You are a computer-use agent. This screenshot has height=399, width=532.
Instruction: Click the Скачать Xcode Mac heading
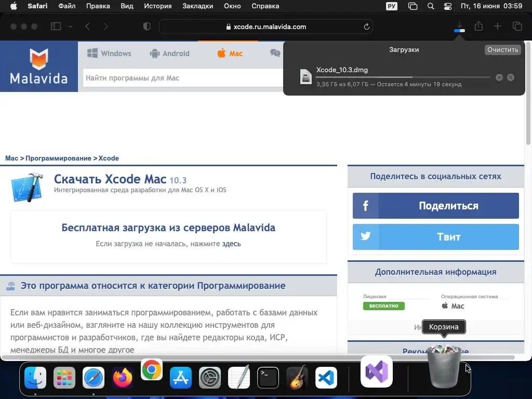click(x=110, y=179)
